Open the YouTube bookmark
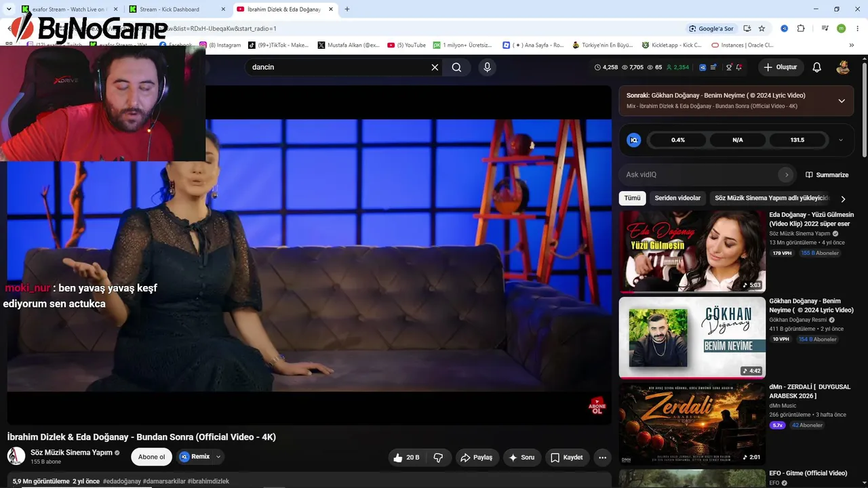 pos(407,45)
